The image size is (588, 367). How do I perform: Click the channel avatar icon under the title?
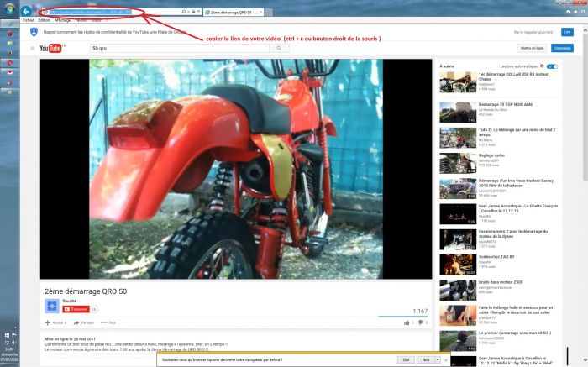click(x=50, y=306)
